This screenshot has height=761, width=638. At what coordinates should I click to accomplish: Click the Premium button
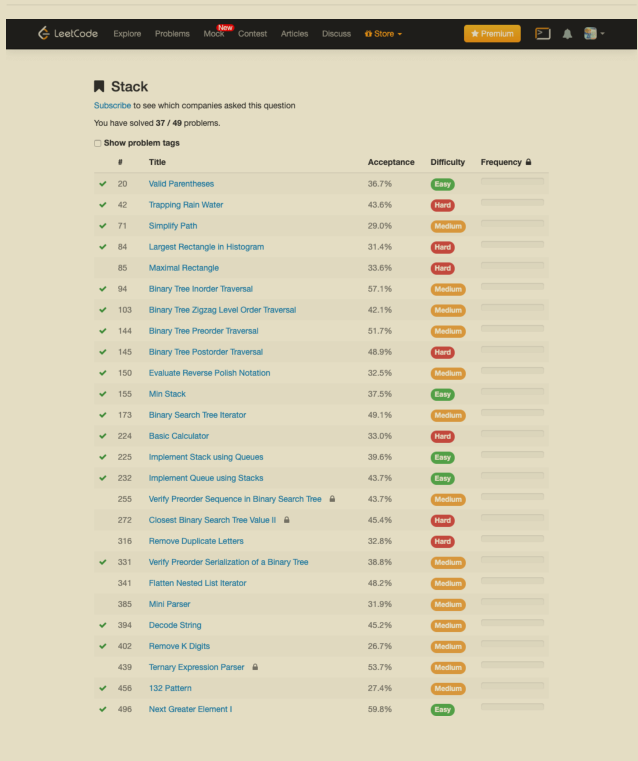492,33
